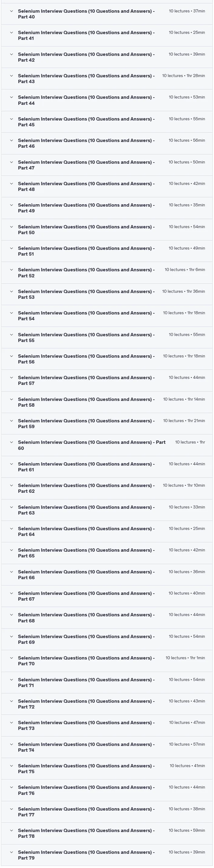Expand the chevron next to Part 66
The image size is (214, 868).
tap(11, 572)
